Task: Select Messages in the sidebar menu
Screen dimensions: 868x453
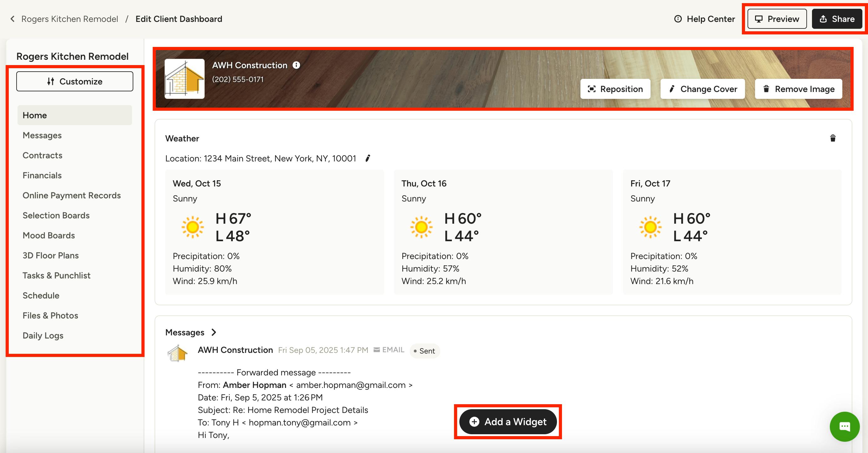Action: (x=42, y=135)
